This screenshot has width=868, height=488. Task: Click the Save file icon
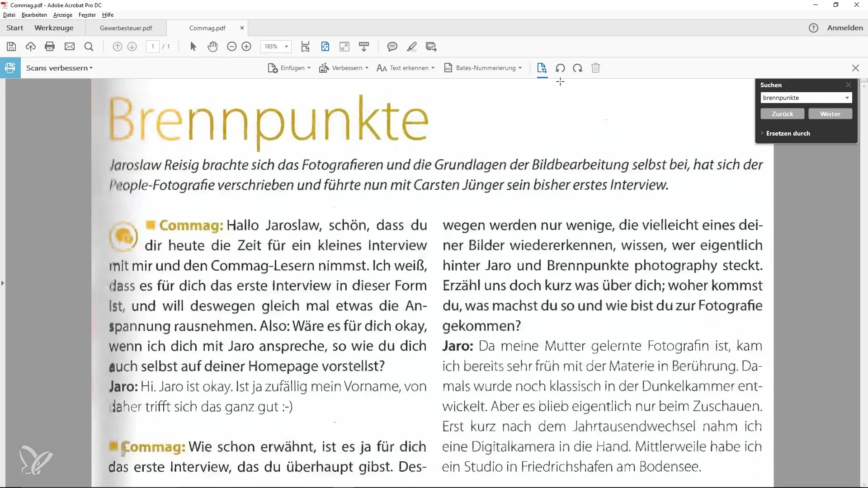pyautogui.click(x=11, y=47)
